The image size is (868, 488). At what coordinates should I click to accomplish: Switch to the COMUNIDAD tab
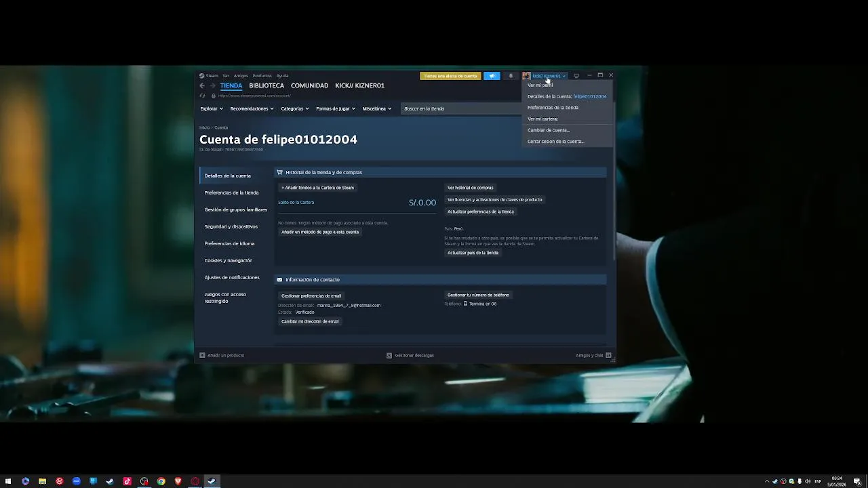tap(309, 85)
